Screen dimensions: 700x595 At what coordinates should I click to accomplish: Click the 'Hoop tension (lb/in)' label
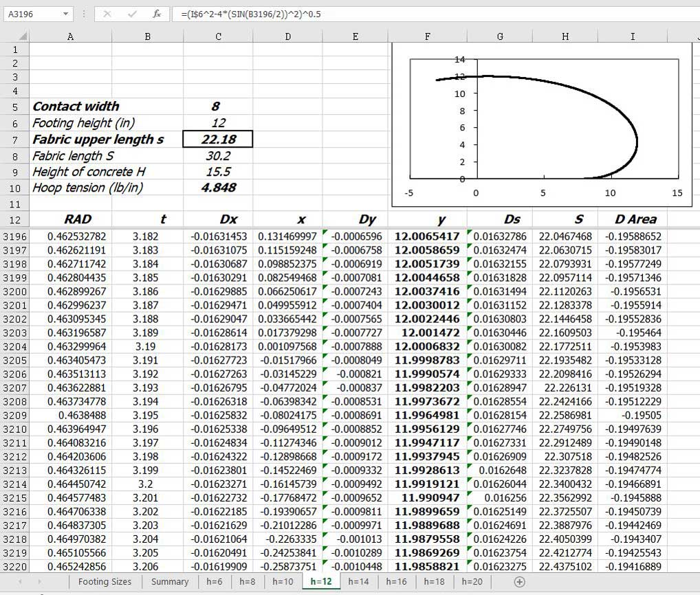[x=87, y=188]
